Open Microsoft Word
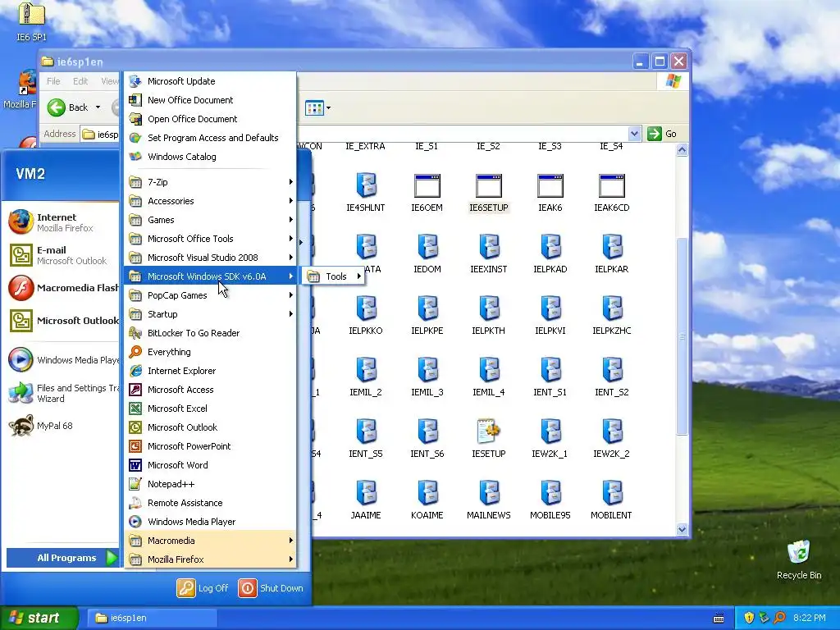Image resolution: width=840 pixels, height=630 pixels. [210, 465]
